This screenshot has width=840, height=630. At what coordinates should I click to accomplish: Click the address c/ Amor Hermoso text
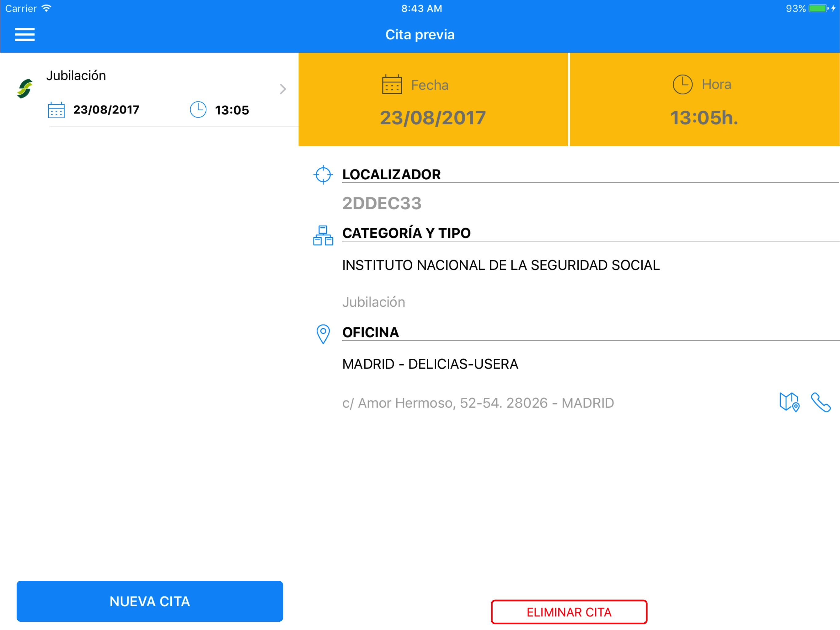[478, 403]
